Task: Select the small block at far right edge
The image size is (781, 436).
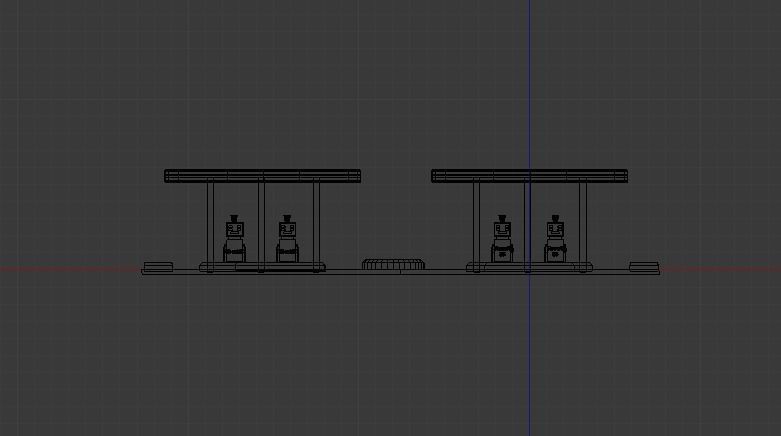Action: point(644,267)
